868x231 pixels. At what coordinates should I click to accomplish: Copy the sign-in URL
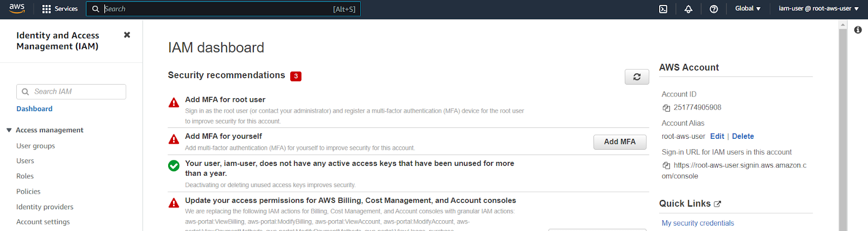(666, 165)
